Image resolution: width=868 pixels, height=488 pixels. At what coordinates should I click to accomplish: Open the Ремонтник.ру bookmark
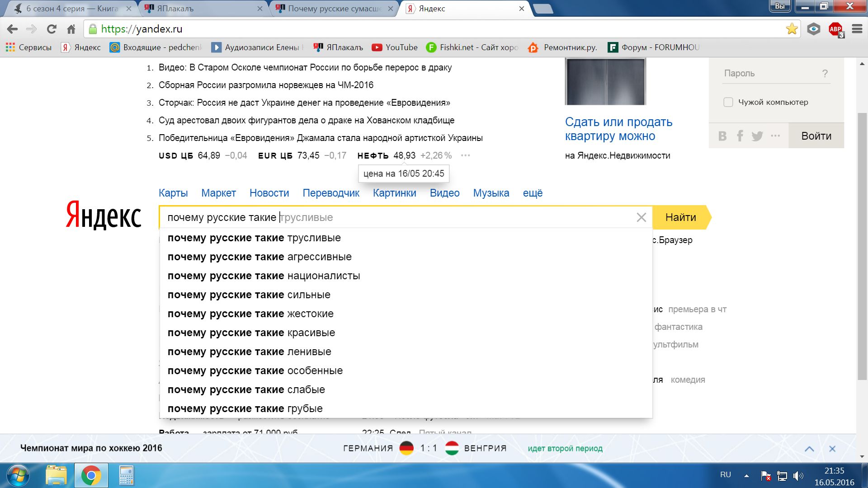point(562,47)
